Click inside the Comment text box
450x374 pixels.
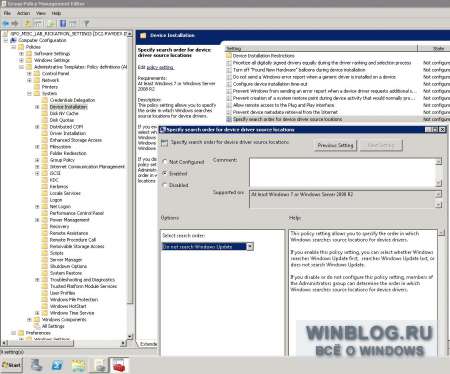point(342,172)
